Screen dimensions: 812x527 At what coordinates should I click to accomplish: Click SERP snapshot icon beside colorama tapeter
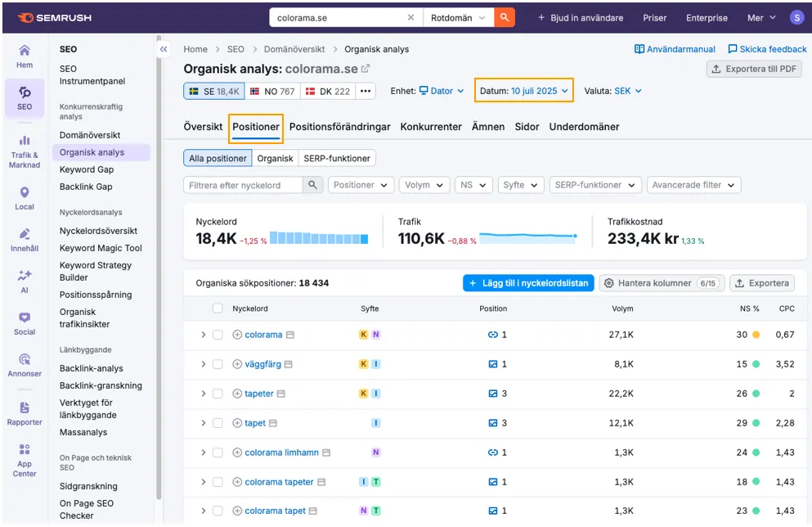tap(321, 482)
